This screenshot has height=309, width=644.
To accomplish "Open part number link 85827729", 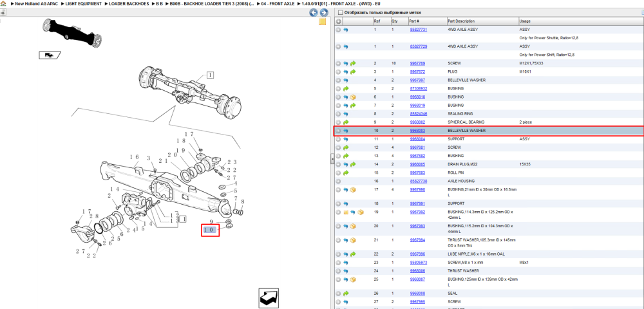I will pos(418,47).
